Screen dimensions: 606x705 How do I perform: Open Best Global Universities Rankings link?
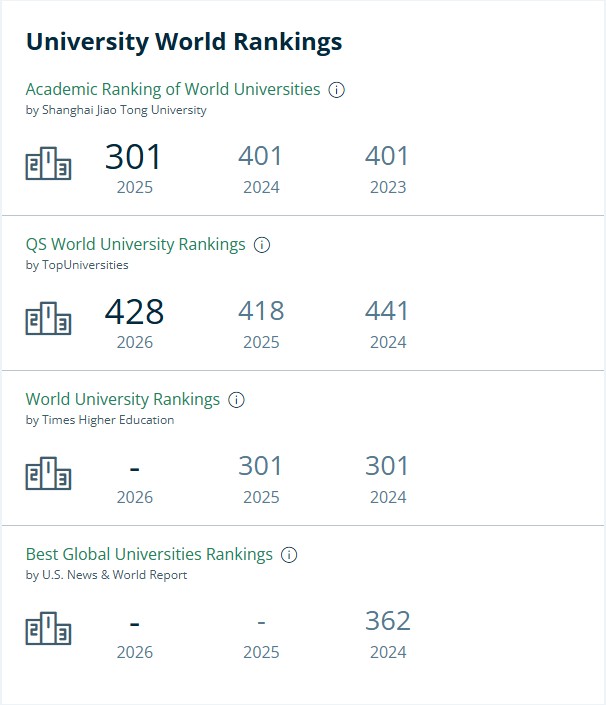point(149,554)
